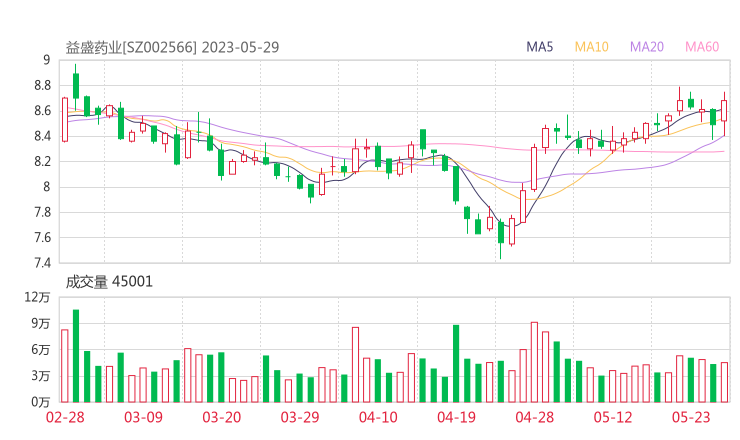The width and height of the screenshot is (740, 440).
Task: Click the 03-09 date axis label
Action: 143,417
